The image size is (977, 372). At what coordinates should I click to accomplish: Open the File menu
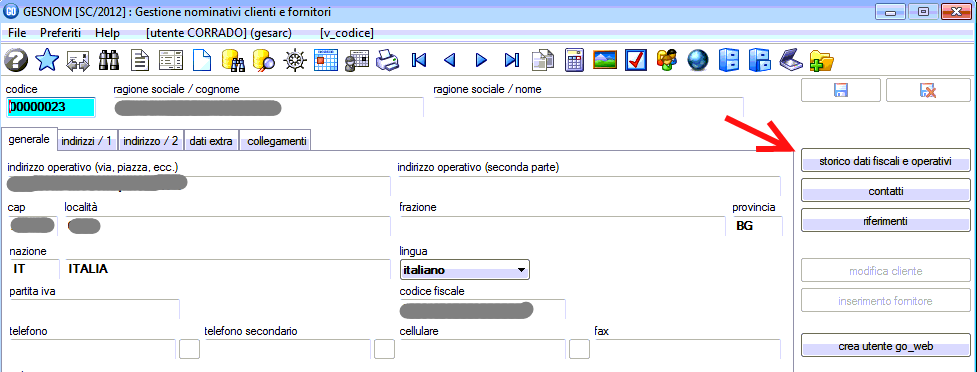coord(17,33)
